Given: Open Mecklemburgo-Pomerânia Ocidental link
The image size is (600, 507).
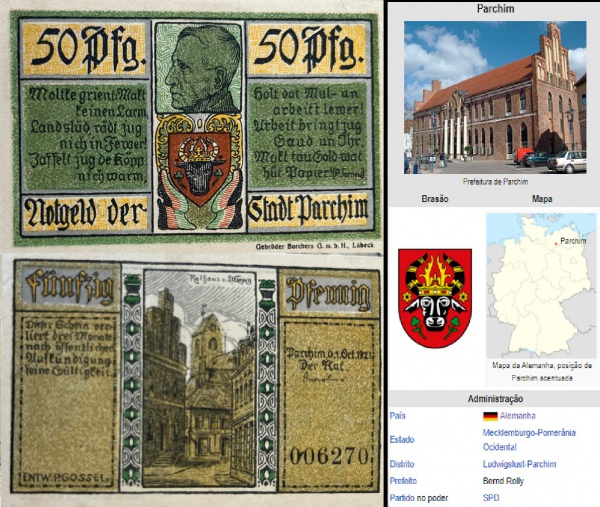Looking at the screenshot, I should point(529,440).
